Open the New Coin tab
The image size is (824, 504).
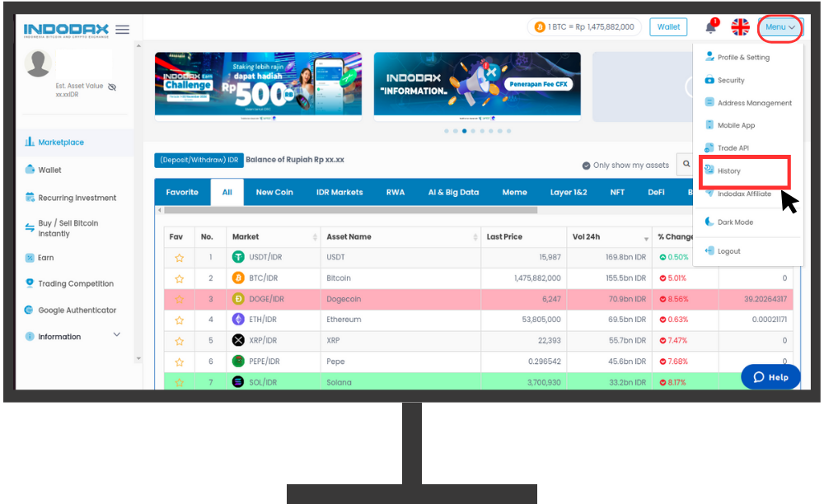click(x=274, y=192)
